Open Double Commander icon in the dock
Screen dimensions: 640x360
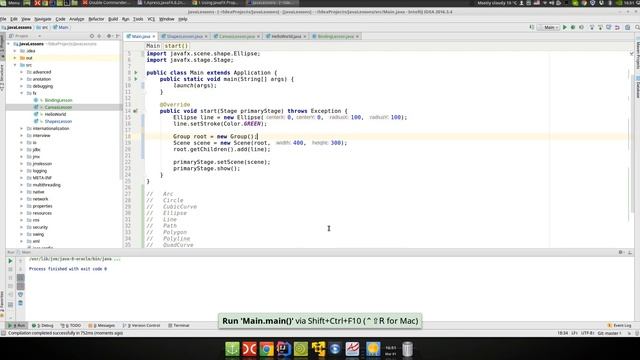pyautogui.click(x=249, y=349)
